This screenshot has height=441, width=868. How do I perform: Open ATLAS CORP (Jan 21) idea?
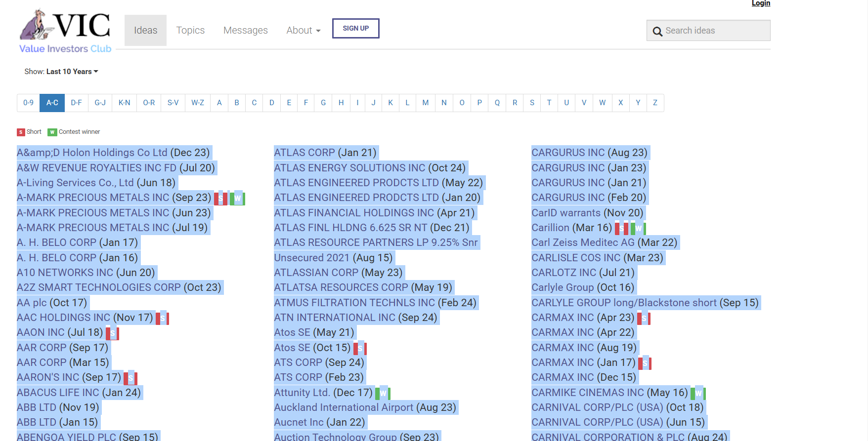pos(304,153)
